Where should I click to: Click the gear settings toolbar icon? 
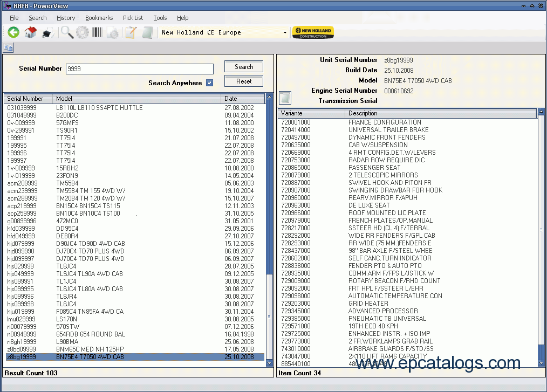(83, 32)
